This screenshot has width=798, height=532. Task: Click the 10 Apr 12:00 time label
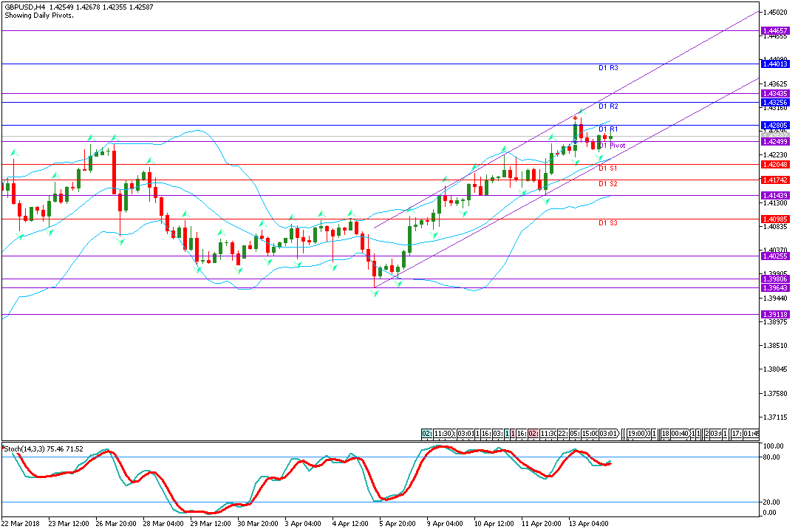[x=494, y=524]
